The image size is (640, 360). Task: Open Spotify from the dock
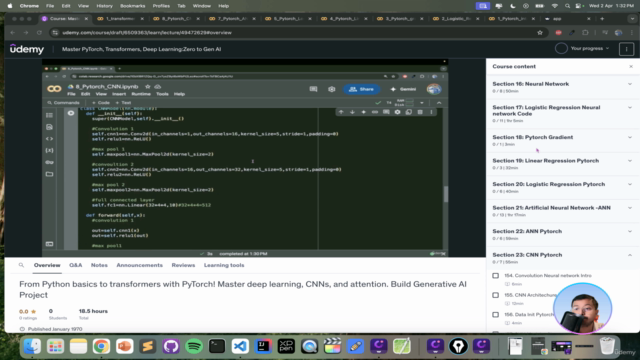194,346
